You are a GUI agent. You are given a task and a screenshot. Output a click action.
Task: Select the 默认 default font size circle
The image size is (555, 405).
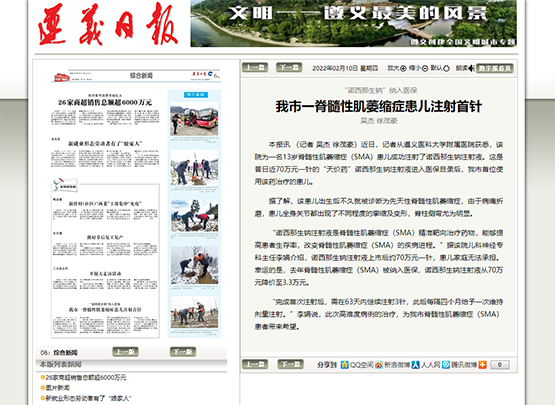point(446,68)
